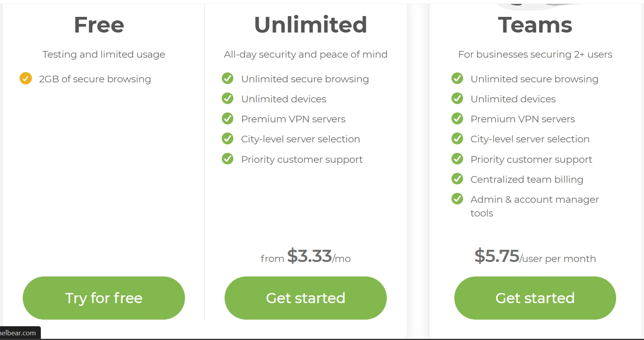Screen dimensions: 644x340
Task: Click Unlimited plan's Unlimited secure browsing check icon
Action: tap(227, 78)
